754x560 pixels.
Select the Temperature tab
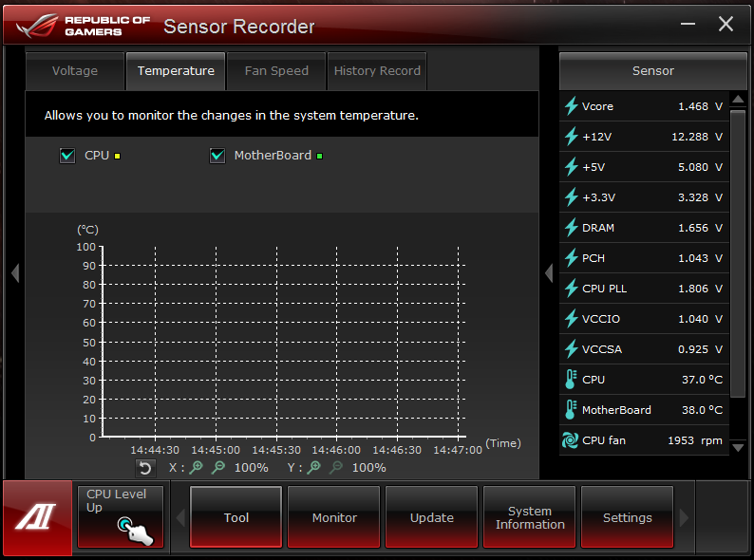click(176, 70)
